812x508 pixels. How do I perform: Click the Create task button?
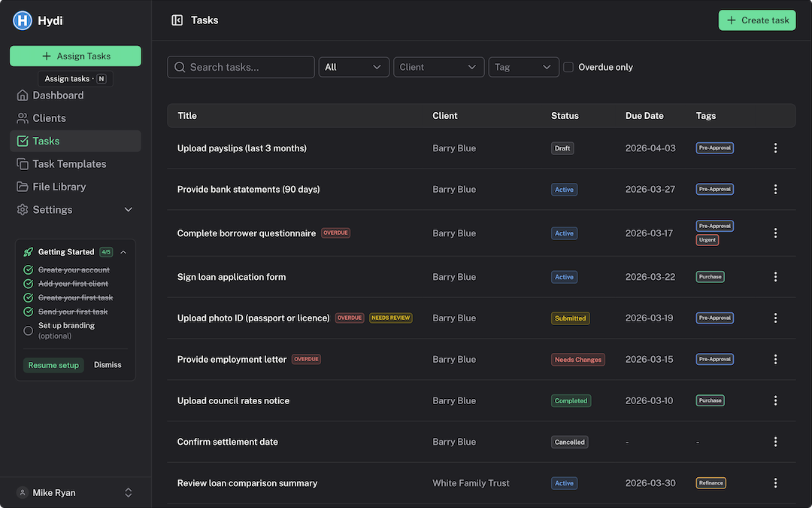tap(756, 20)
